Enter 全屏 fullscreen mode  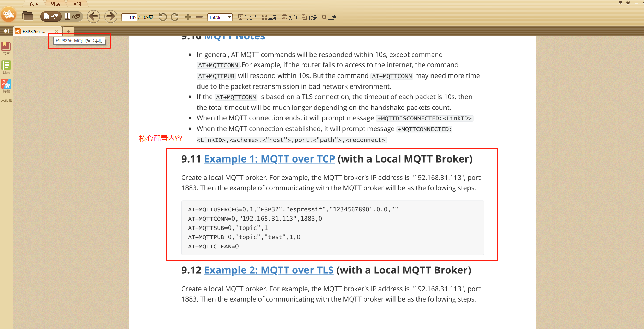[269, 17]
